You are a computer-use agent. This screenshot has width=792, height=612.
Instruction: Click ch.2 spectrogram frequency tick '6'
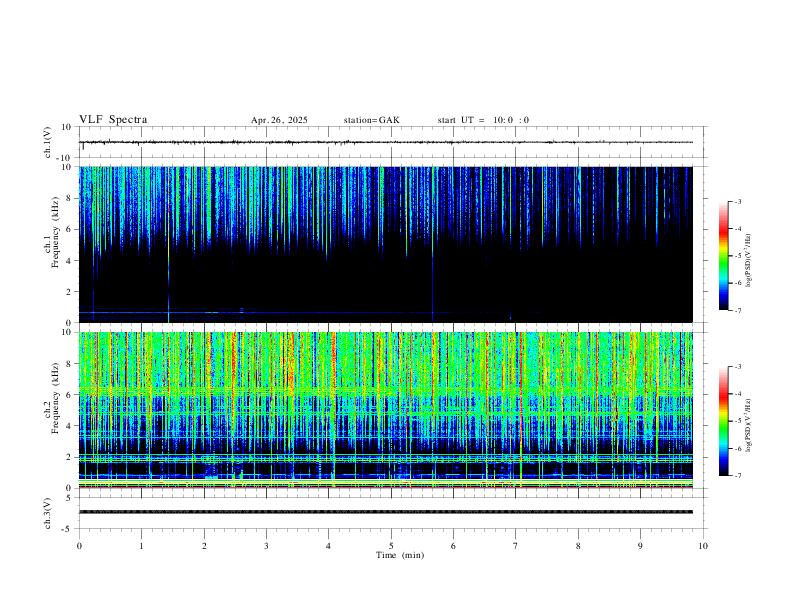[70, 395]
